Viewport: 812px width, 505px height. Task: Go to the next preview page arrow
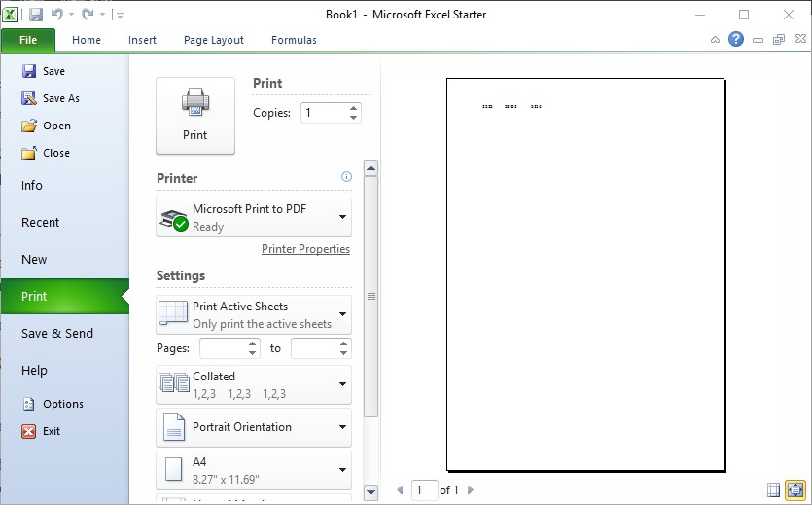tap(471, 490)
